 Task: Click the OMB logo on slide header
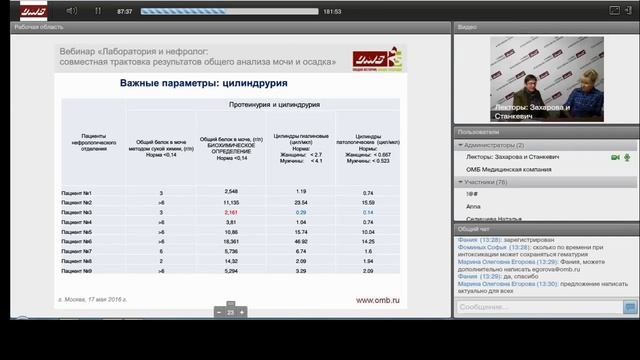(378, 59)
